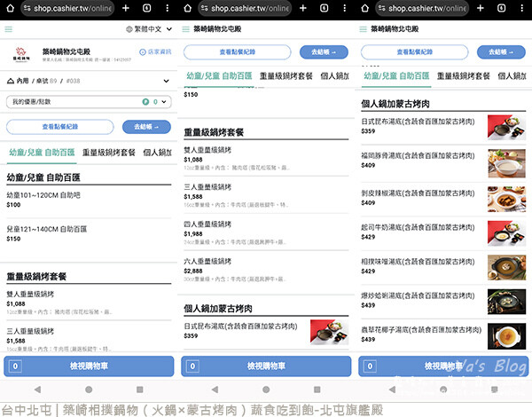Open the 繁體中文 language dropdown
The height and width of the screenshot is (417, 532).
click(147, 30)
